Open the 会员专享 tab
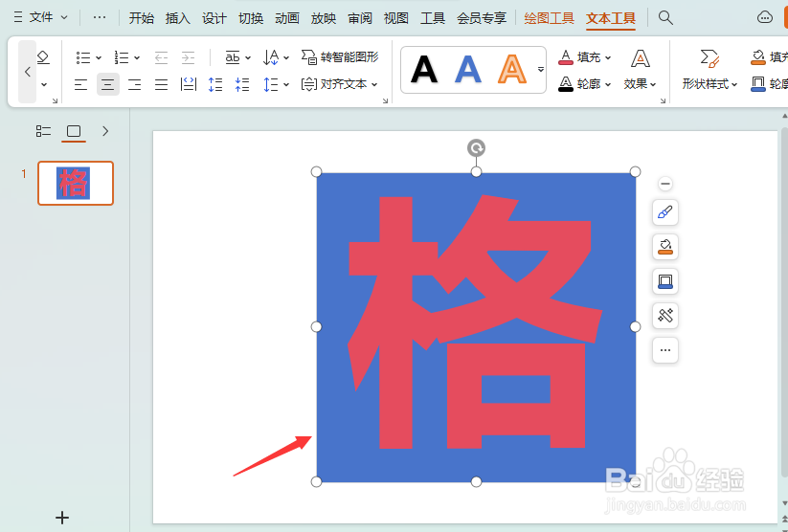Viewport: 788px width, 532px height. [482, 18]
